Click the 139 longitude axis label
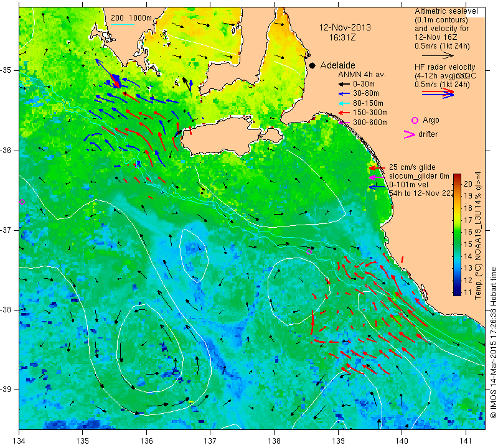 point(338,441)
